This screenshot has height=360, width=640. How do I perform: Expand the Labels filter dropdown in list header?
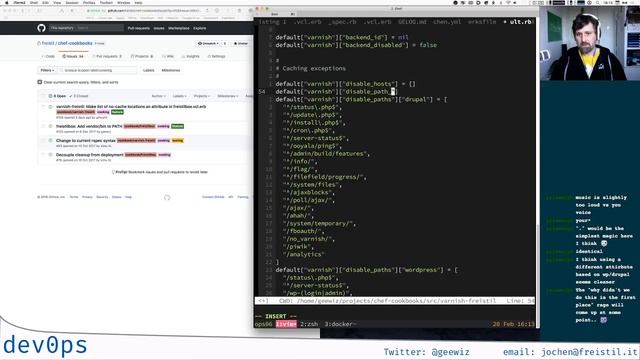click(x=180, y=96)
